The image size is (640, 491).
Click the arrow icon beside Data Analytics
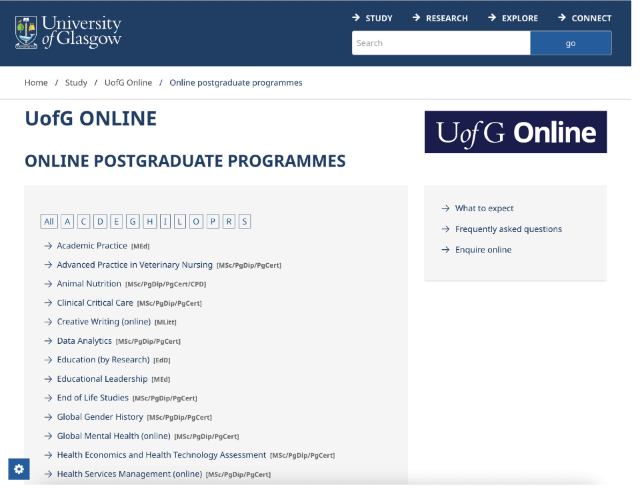(48, 341)
